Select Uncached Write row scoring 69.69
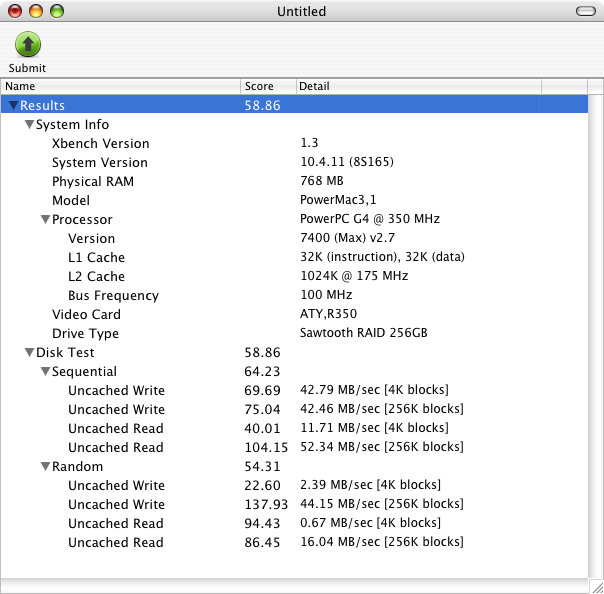 (294, 390)
